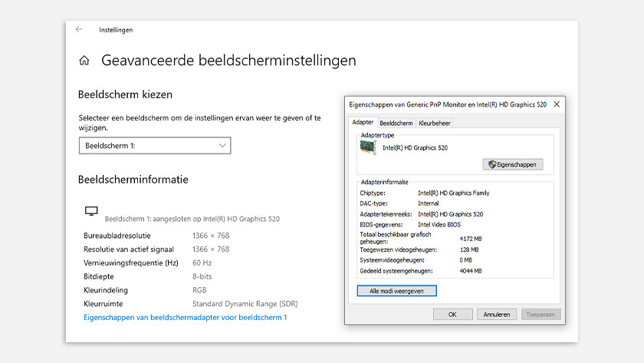Screen dimensions: 644x363
Task: Cancel with the Annuleren button
Action: [x=497, y=314]
